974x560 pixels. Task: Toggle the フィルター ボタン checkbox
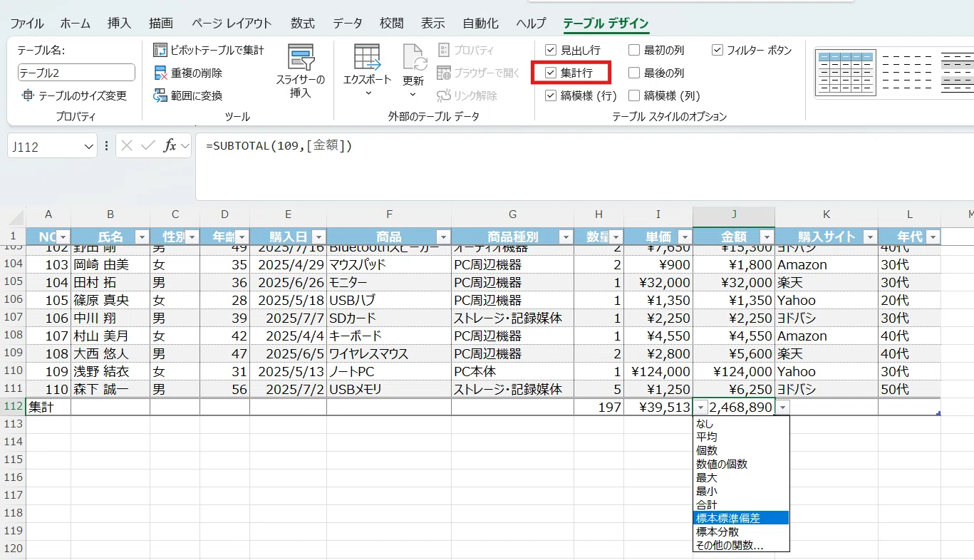pyautogui.click(x=717, y=50)
